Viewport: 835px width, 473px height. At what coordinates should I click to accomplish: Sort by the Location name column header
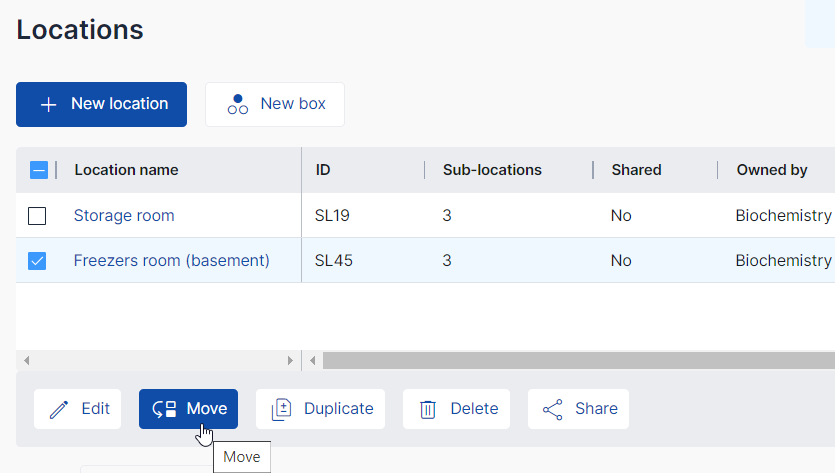pos(126,170)
